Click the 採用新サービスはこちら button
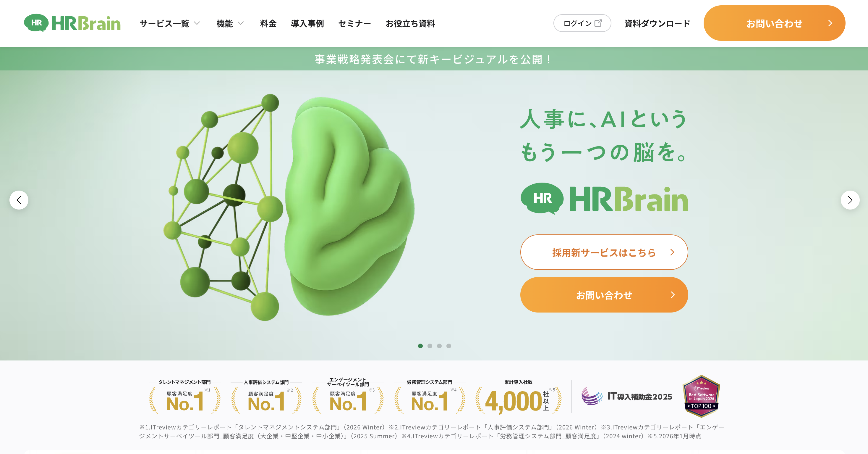This screenshot has height=454, width=868. 603,252
